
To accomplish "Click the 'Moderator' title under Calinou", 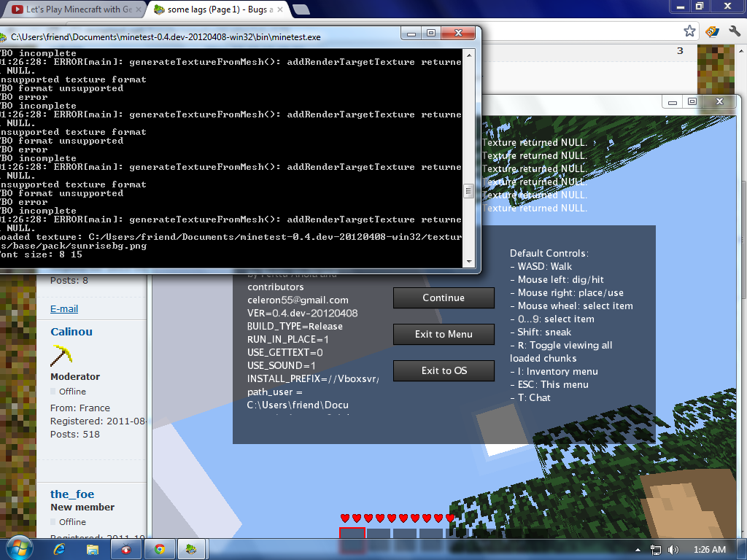I will tap(75, 377).
